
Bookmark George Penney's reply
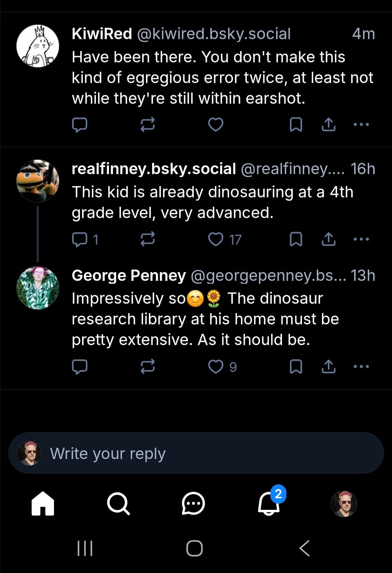pyautogui.click(x=296, y=367)
